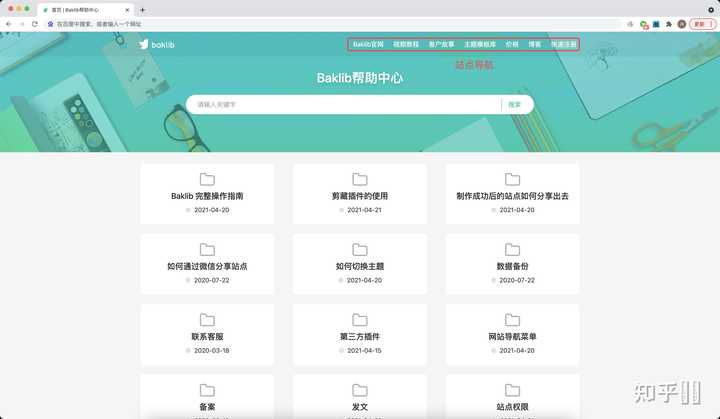Screen dimensions: 720x419
Task: Open the 剪藏插件的使用 title link
Action: click(x=360, y=196)
